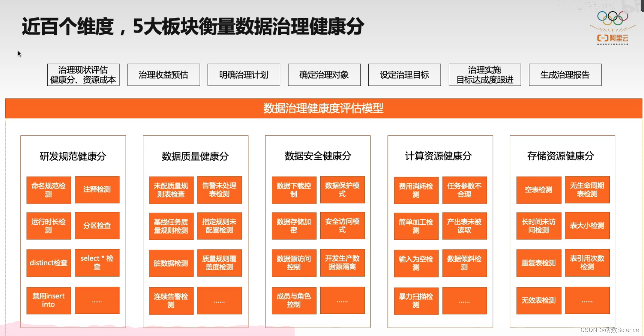The height and width of the screenshot is (336, 644).
Task: Choose the 输入为空检测 tile
Action: [416, 264]
